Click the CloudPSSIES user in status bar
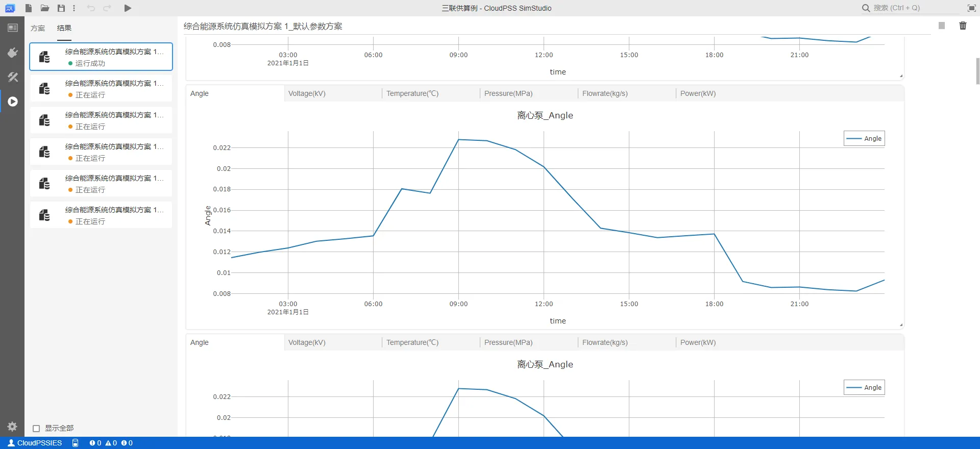The image size is (980, 449). pyautogui.click(x=35, y=443)
